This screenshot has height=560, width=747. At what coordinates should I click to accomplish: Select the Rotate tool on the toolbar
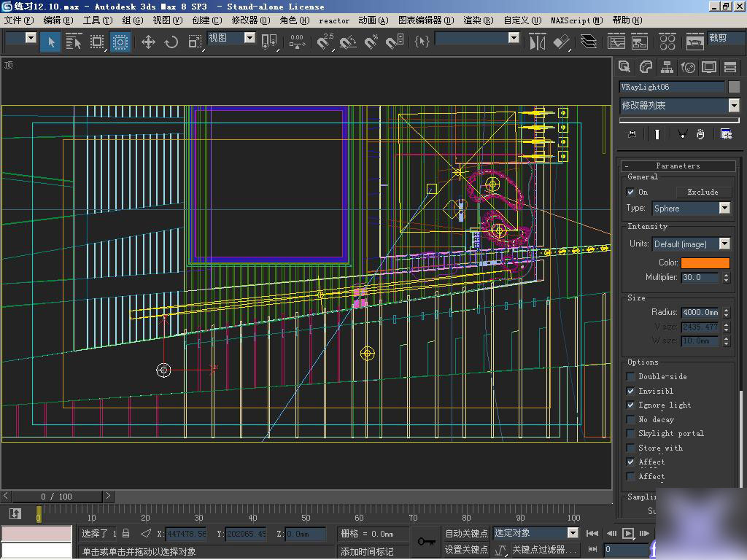click(171, 42)
